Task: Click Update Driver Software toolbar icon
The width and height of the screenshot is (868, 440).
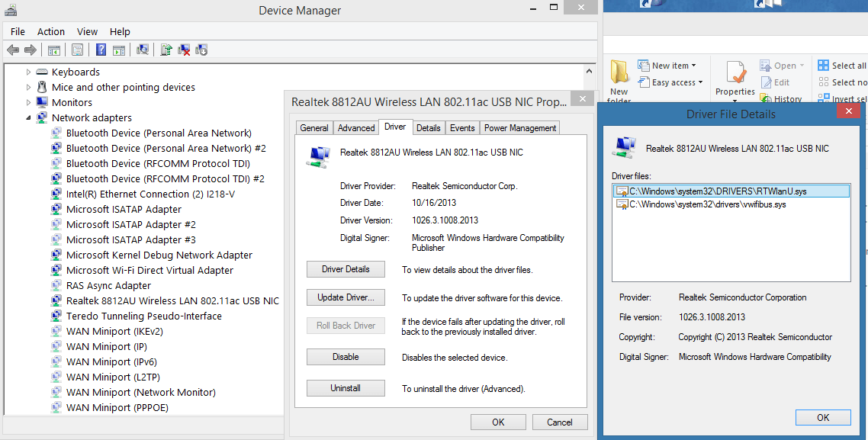Action: (166, 50)
